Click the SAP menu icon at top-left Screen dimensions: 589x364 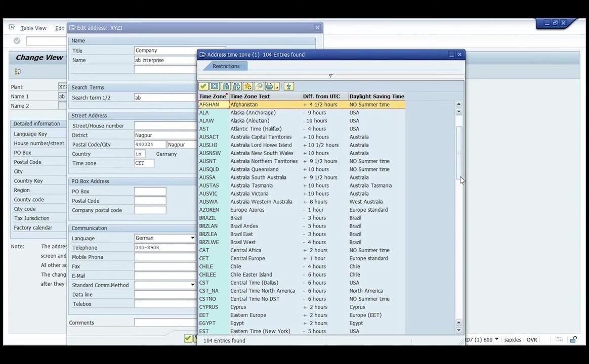tap(12, 27)
